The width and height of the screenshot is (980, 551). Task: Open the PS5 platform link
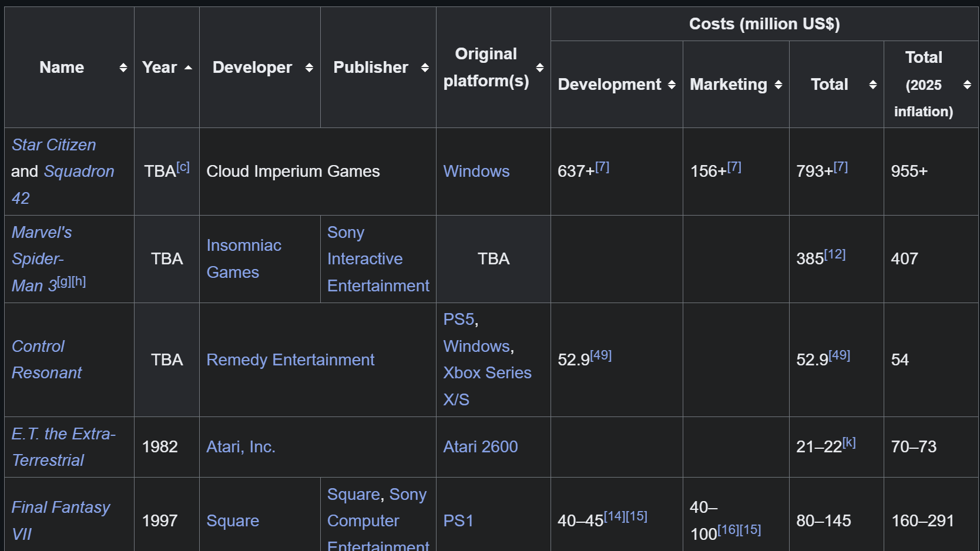(x=458, y=320)
